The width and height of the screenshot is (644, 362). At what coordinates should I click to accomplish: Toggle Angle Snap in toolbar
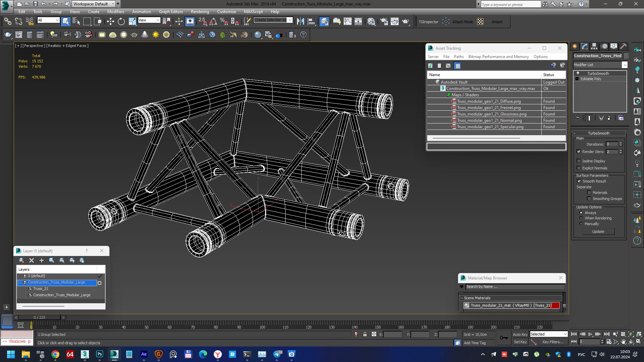click(213, 22)
